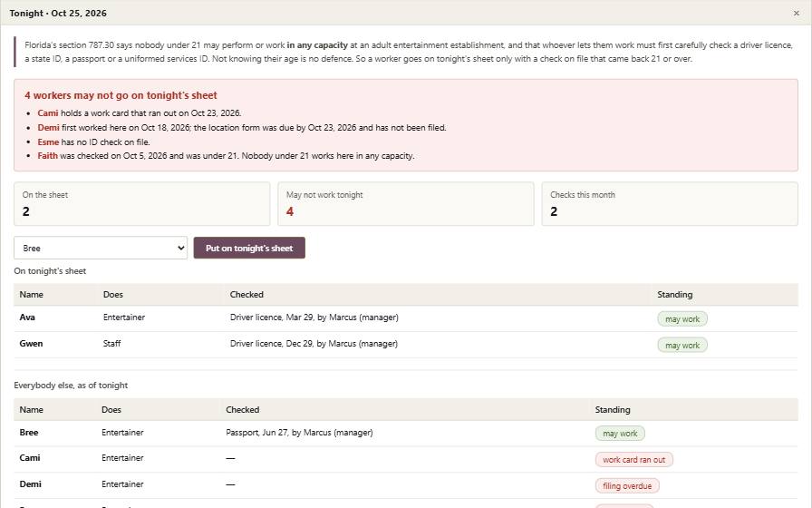Click the Tonight · Oct 25, 2026 title
812x508 pixels.
(x=58, y=13)
